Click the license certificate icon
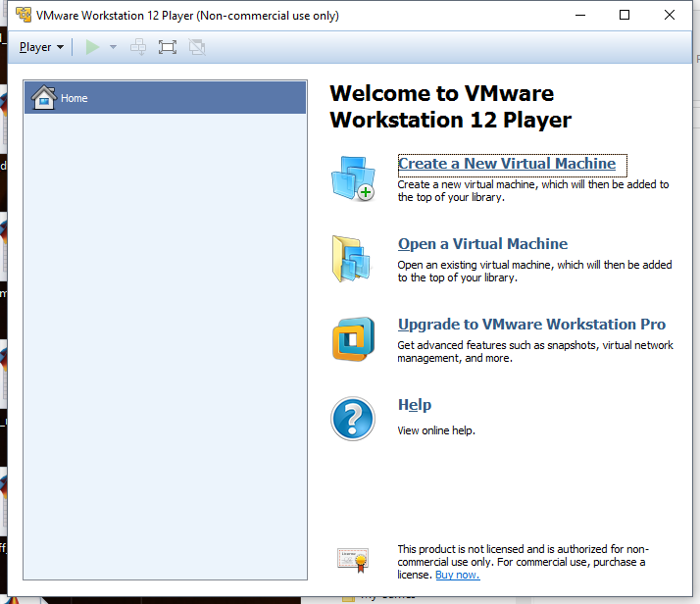 (353, 560)
